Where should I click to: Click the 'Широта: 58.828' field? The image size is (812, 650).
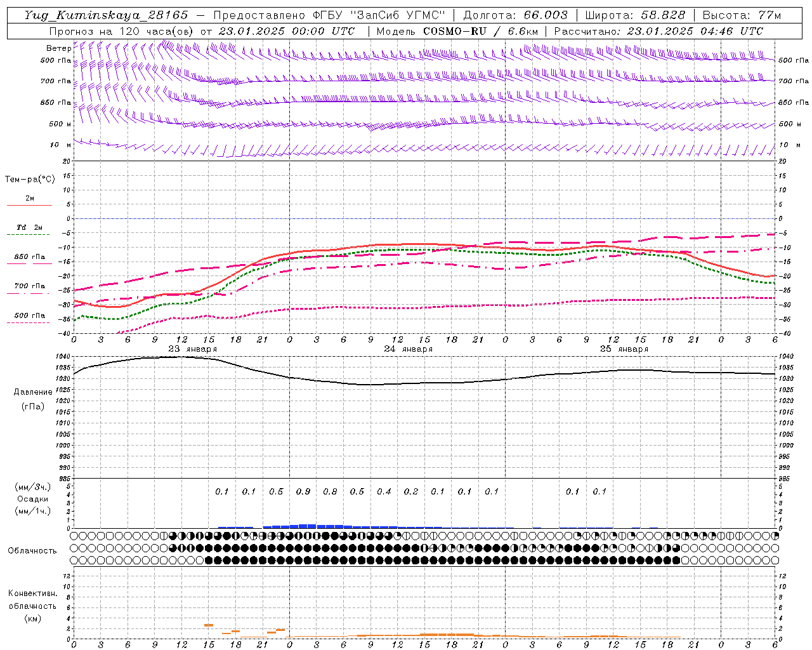635,15
